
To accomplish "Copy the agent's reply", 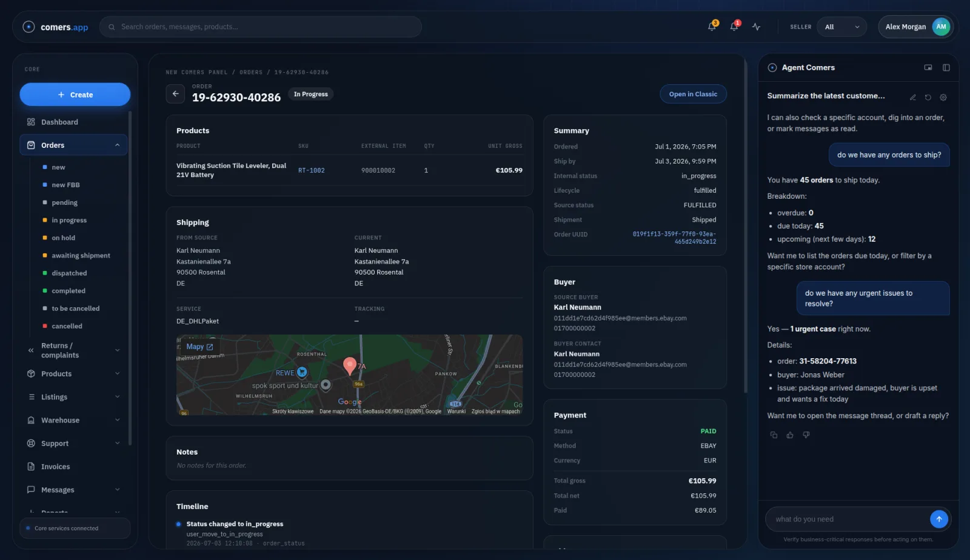I will 774,435.
